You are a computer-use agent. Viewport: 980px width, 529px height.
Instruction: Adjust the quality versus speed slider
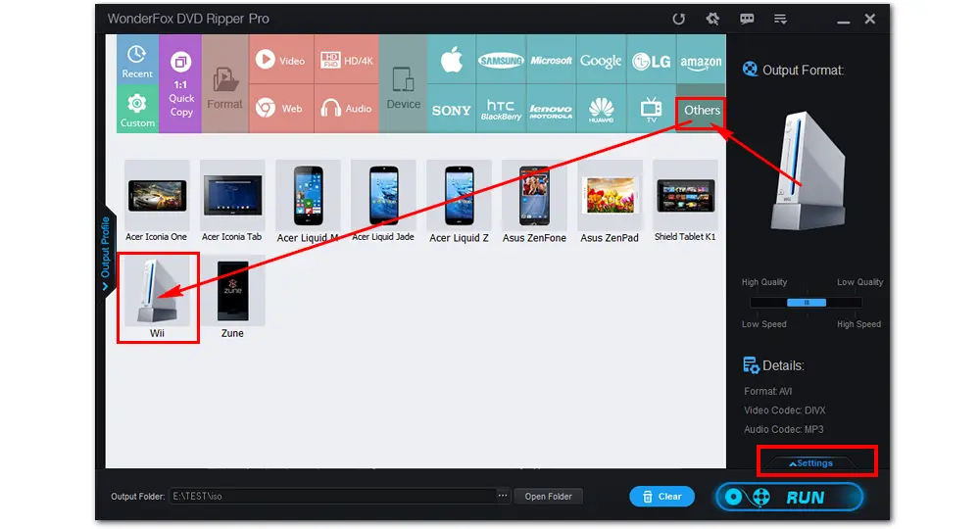point(807,303)
